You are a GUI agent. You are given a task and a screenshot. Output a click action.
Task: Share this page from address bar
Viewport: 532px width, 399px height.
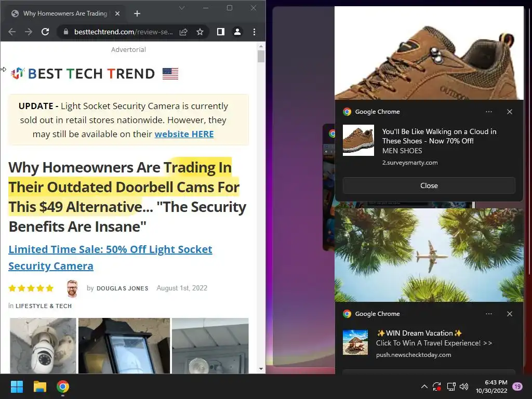tap(183, 32)
